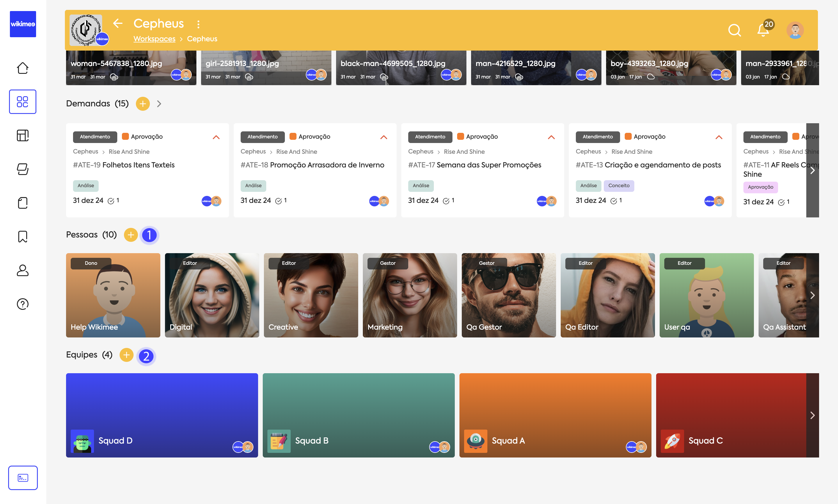Open the bookmark icon in sidebar
This screenshot has width=838, height=504.
22,236
